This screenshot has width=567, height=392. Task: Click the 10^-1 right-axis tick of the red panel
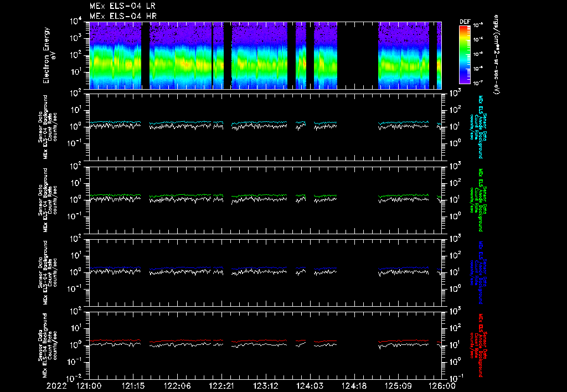pos(455,378)
